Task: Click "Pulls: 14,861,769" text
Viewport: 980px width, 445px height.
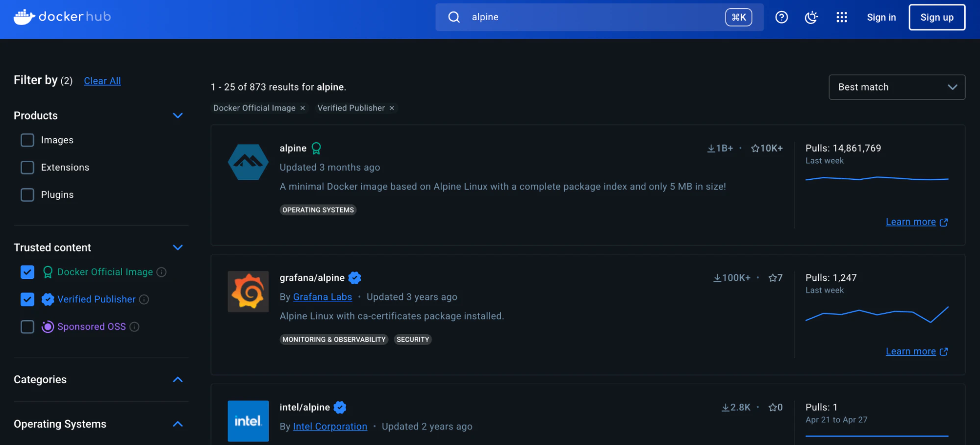Action: tap(843, 148)
